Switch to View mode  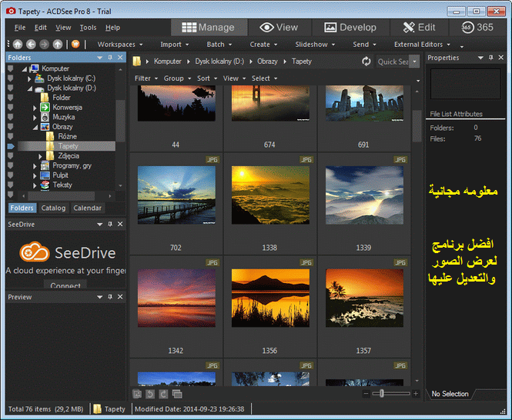279,28
